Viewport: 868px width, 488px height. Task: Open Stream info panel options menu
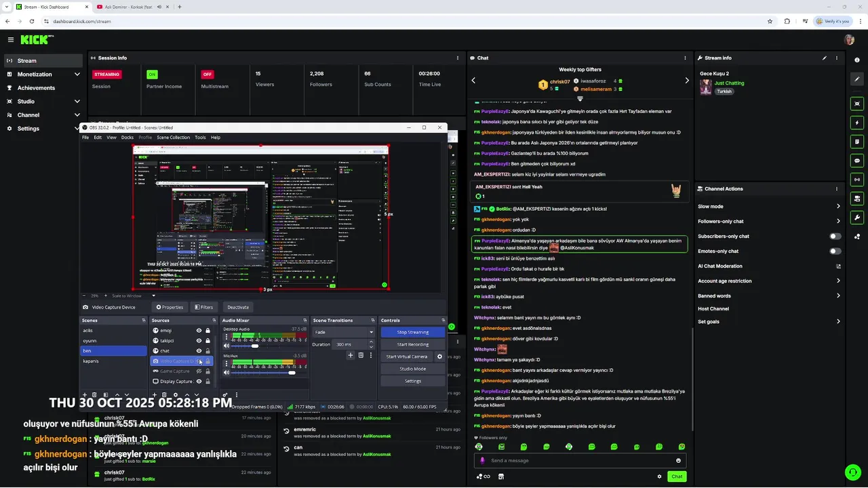pyautogui.click(x=838, y=58)
